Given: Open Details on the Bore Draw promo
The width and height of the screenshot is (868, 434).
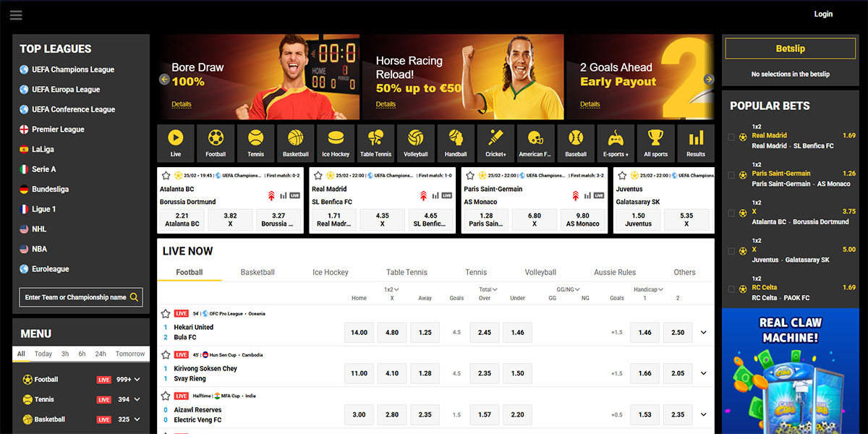Looking at the screenshot, I should [181, 104].
